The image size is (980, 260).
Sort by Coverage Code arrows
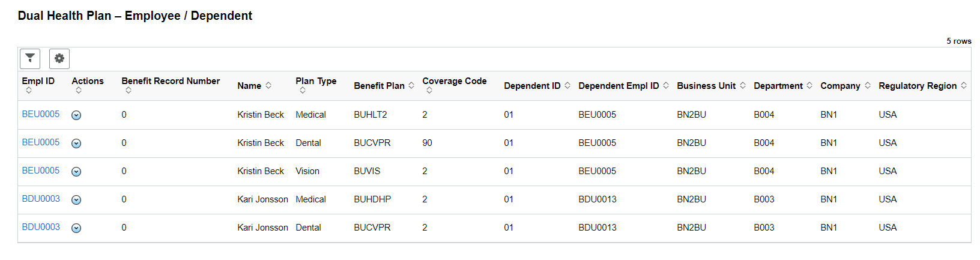pos(429,91)
